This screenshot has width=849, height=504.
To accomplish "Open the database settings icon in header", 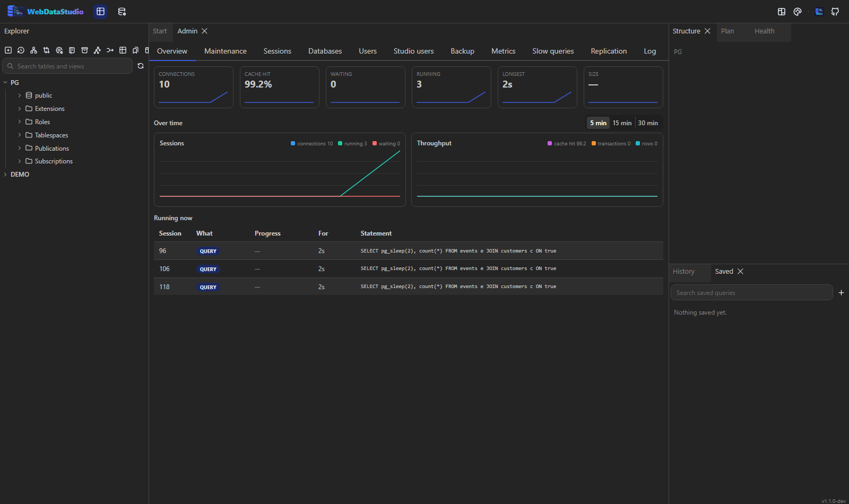I will point(122,12).
